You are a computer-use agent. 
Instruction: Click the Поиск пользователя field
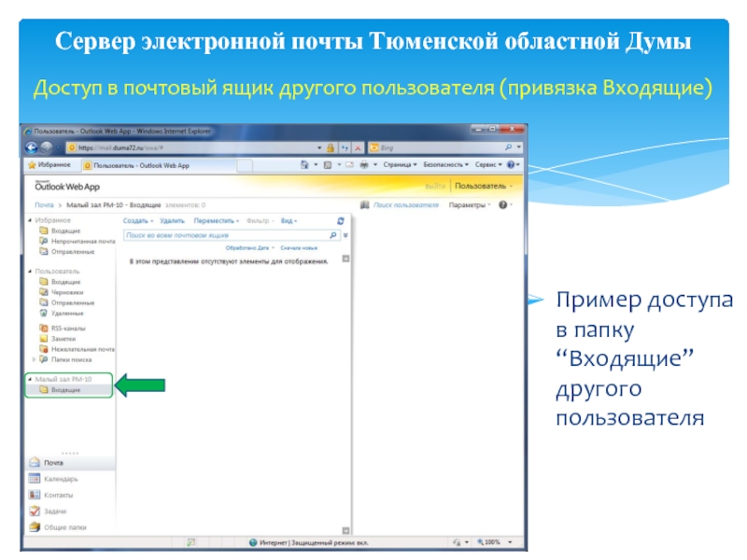click(406, 204)
